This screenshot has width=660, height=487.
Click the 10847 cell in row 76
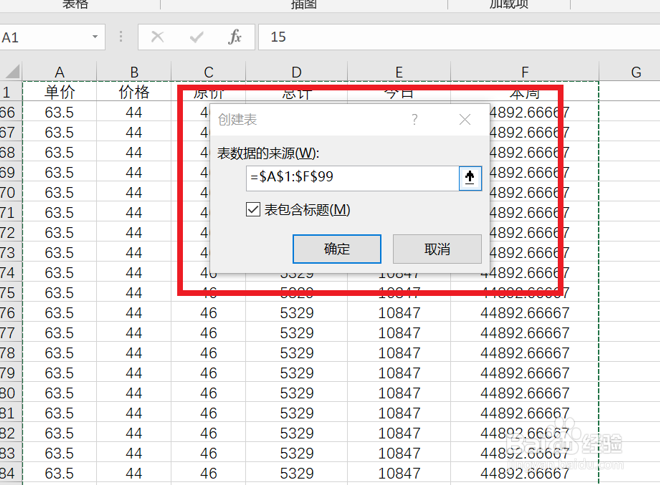pos(399,313)
